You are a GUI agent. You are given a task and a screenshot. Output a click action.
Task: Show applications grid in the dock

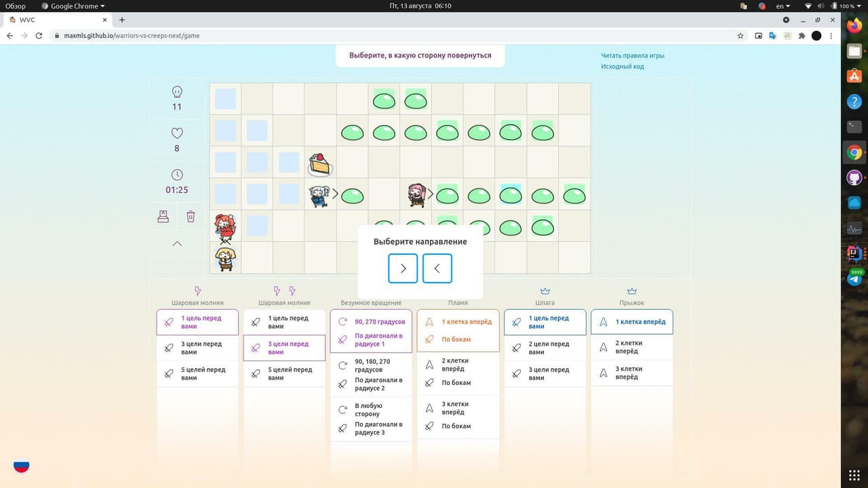[854, 474]
